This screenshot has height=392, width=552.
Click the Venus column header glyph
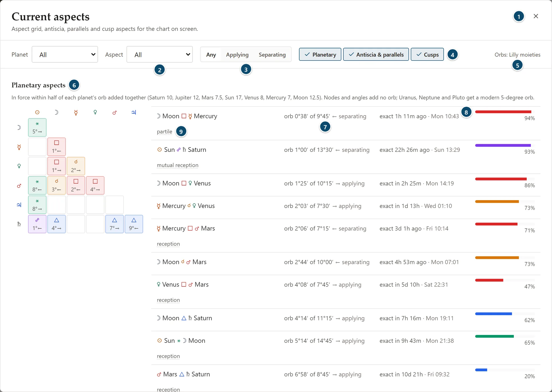pyautogui.click(x=95, y=112)
